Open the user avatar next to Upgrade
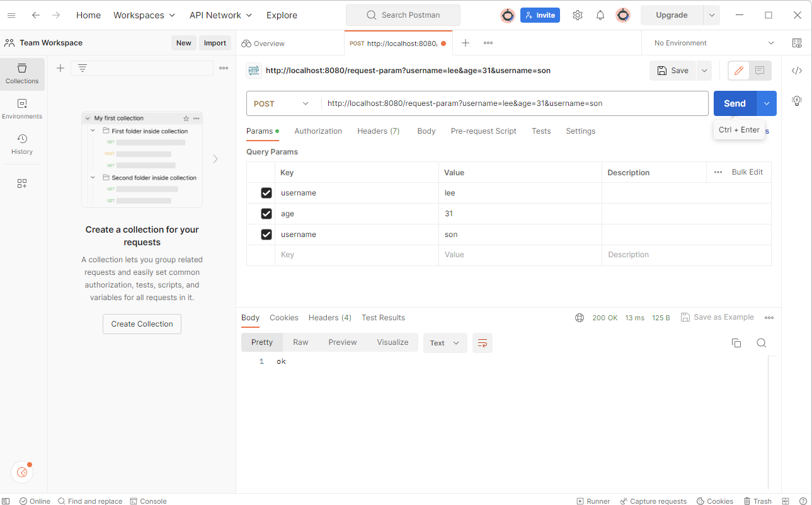The image size is (812, 505). tap(623, 15)
